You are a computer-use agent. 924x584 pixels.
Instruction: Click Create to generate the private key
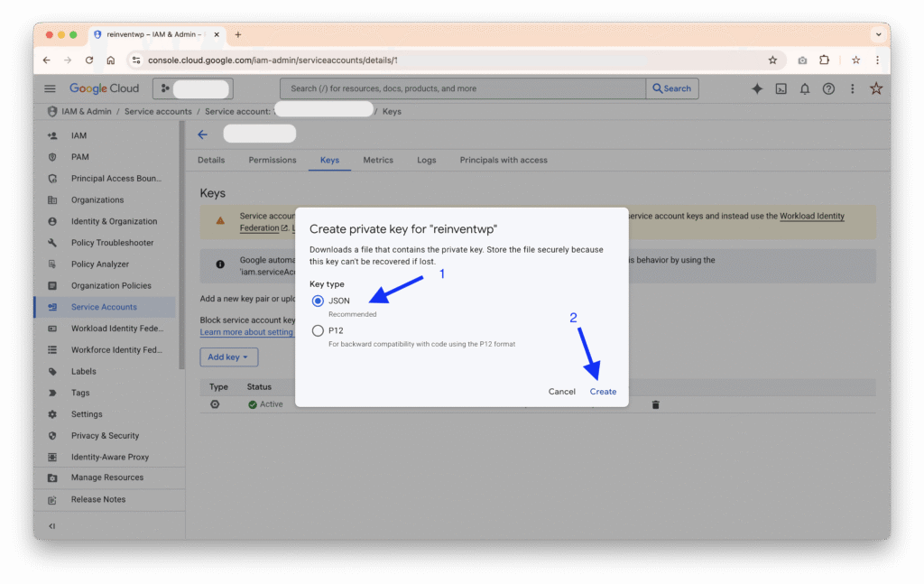tap(603, 392)
